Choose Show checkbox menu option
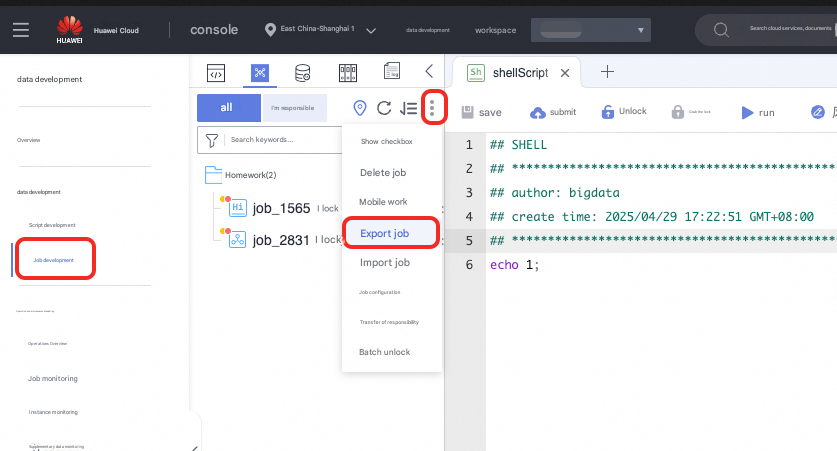This screenshot has height=451, width=837. click(386, 141)
